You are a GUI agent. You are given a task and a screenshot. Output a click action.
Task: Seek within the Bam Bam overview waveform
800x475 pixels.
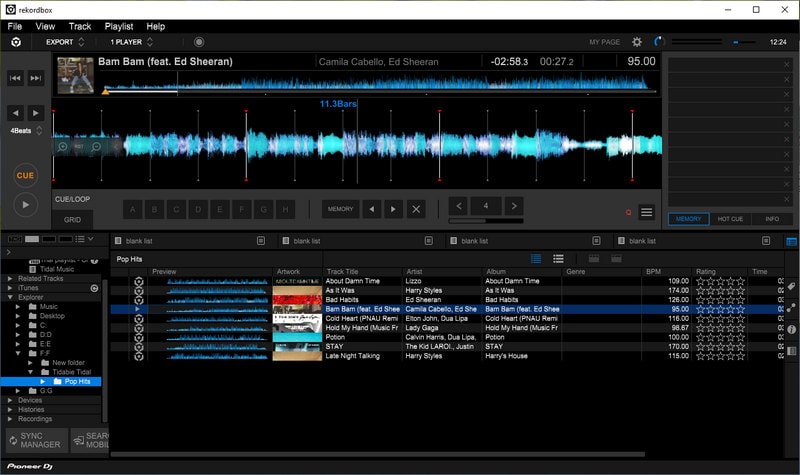pyautogui.click(x=378, y=82)
